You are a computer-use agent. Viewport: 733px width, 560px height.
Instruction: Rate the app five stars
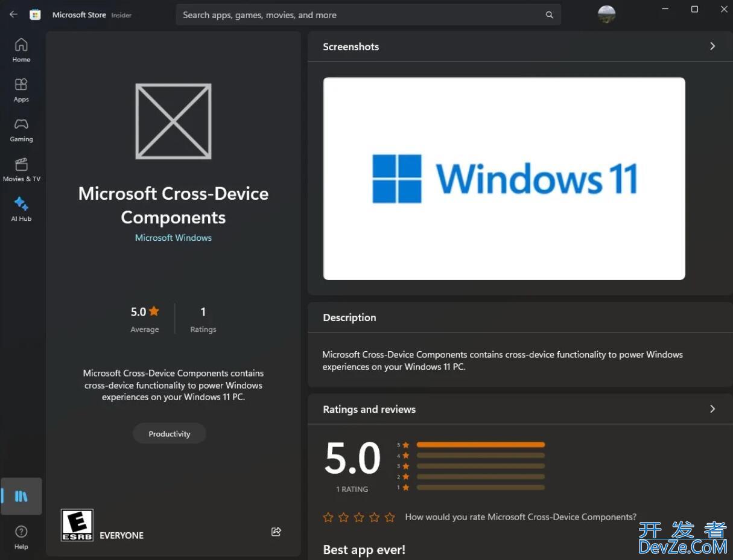390,517
